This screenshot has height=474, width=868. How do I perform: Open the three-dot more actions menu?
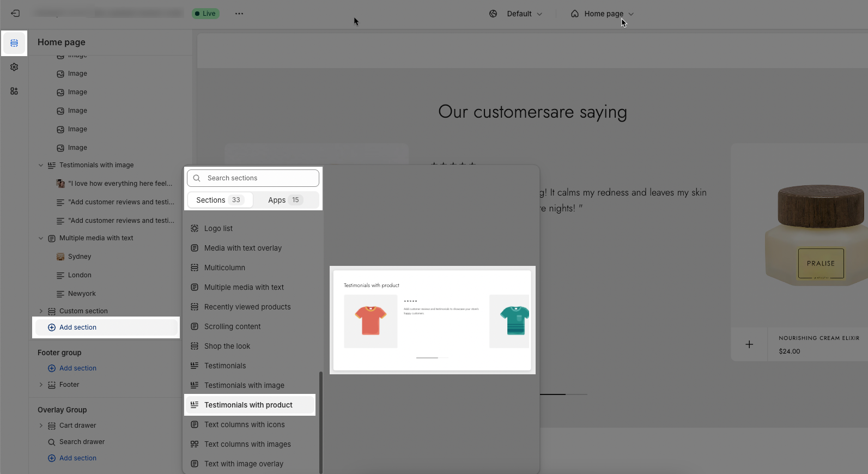(239, 14)
